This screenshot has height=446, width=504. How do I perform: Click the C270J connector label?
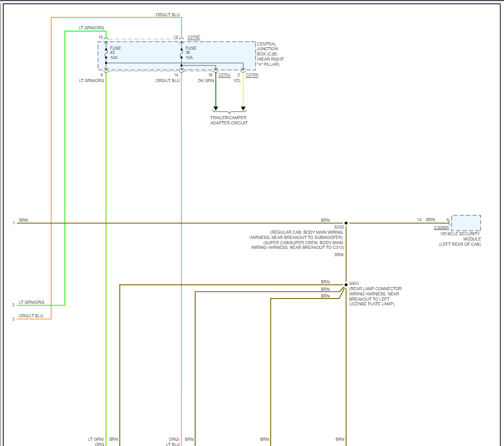pos(224,75)
